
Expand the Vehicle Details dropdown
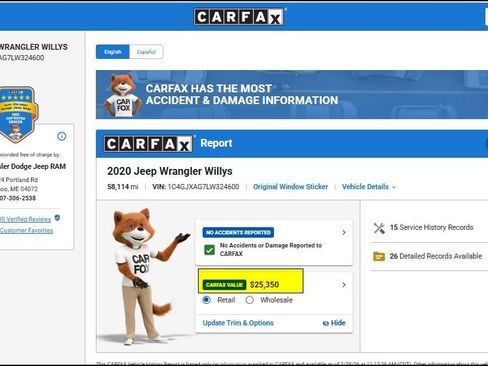point(369,187)
